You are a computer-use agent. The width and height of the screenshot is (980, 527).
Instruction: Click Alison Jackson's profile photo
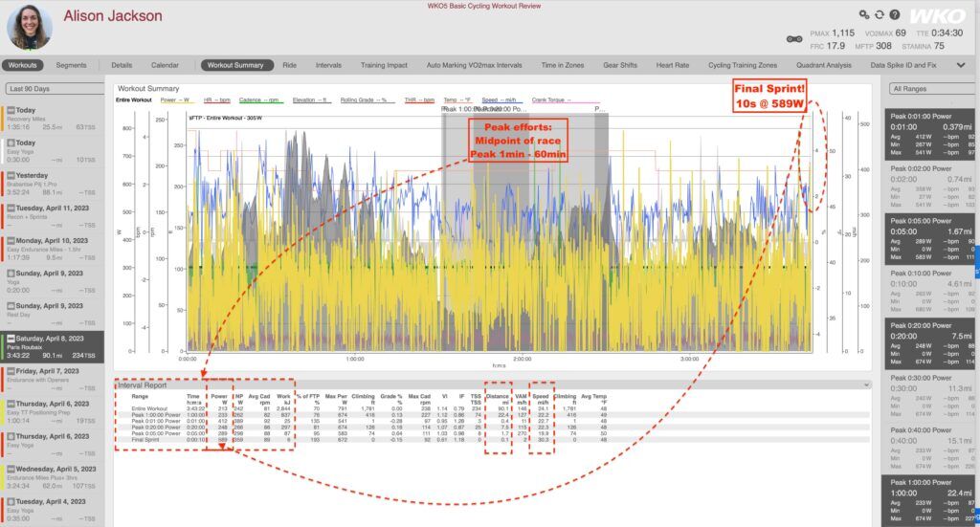tap(30, 28)
